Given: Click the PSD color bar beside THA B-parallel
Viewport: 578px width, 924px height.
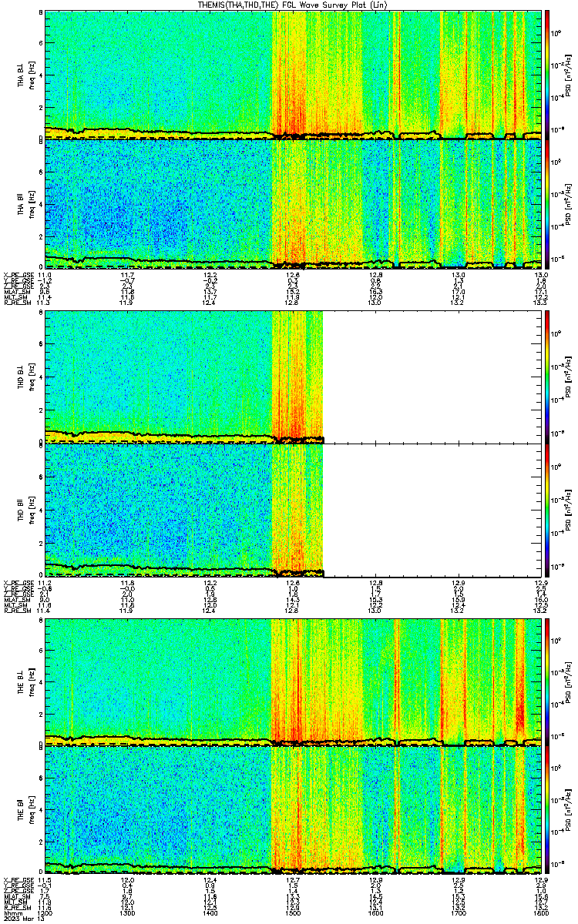Looking at the screenshot, I should pyautogui.click(x=547, y=204).
